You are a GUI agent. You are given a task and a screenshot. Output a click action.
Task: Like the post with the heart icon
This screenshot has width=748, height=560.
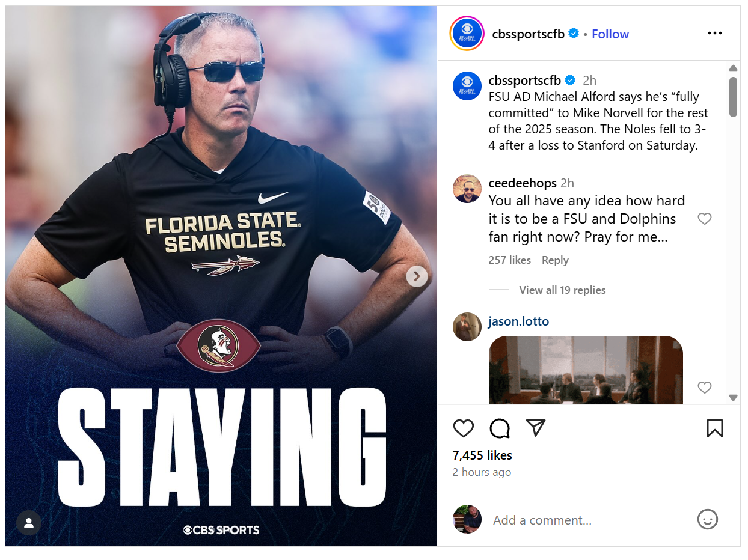pyautogui.click(x=463, y=428)
